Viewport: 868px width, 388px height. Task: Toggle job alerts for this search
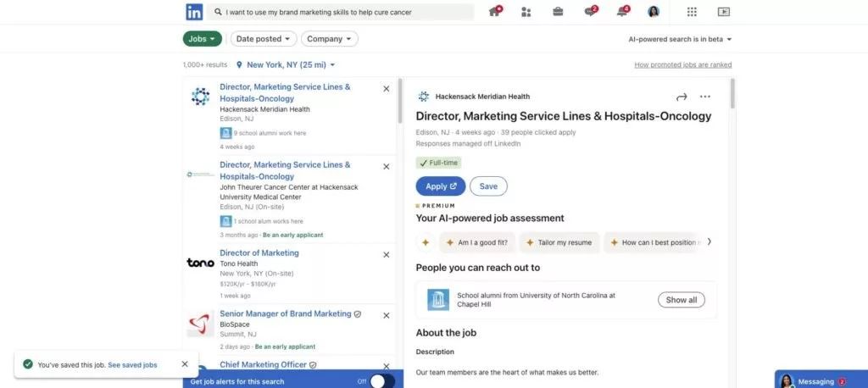coord(382,381)
